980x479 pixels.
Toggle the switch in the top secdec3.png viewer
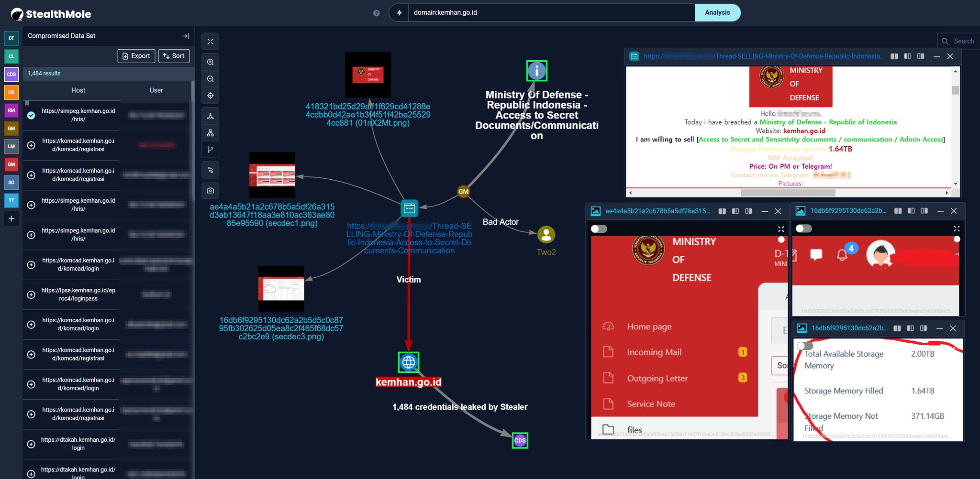pyautogui.click(x=803, y=229)
